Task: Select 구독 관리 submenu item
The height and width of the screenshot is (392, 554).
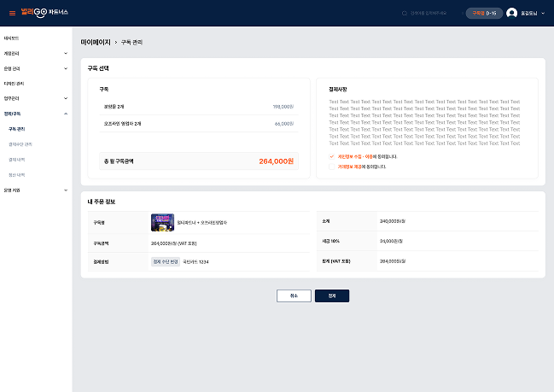Action: 16,129
